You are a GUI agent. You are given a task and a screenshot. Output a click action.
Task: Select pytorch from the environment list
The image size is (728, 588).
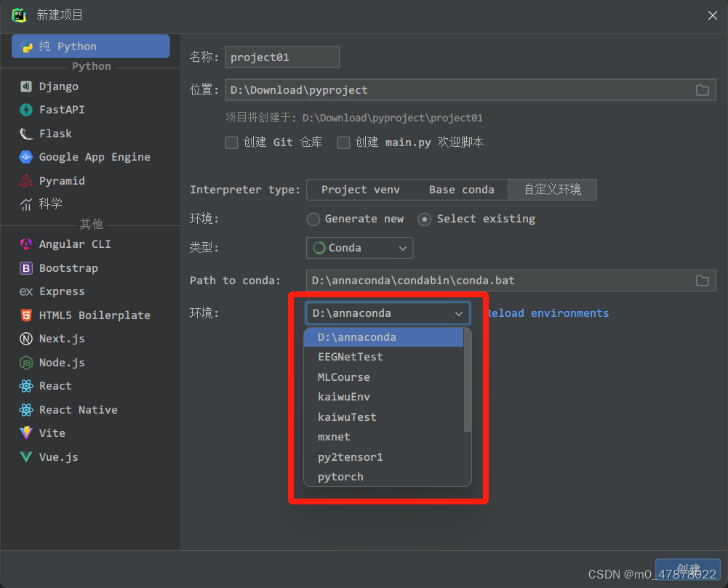(x=340, y=476)
